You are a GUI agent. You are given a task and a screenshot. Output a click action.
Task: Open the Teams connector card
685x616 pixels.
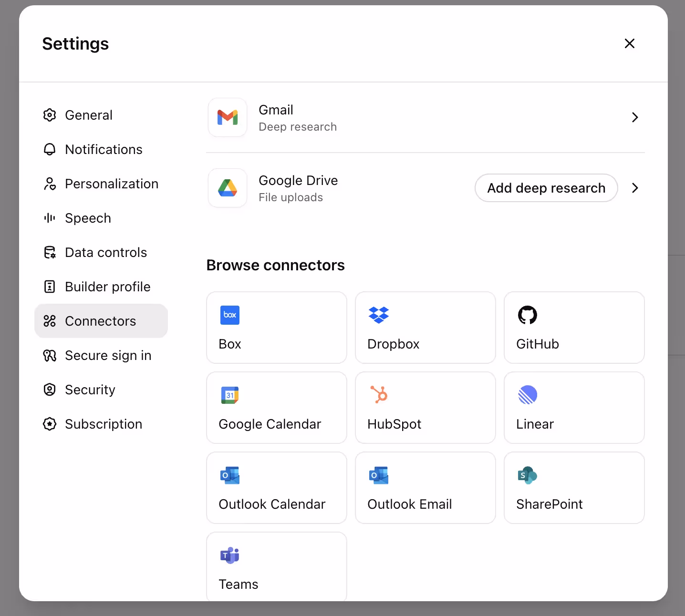(x=277, y=566)
